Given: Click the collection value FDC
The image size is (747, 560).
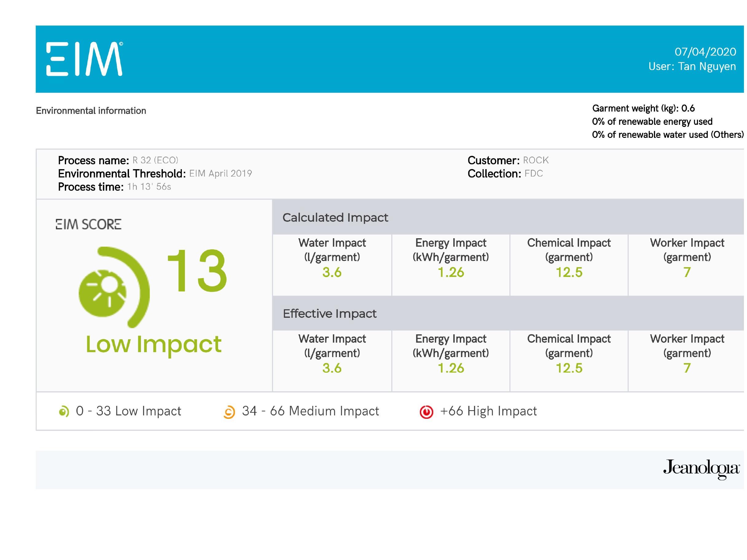Looking at the screenshot, I should (534, 173).
